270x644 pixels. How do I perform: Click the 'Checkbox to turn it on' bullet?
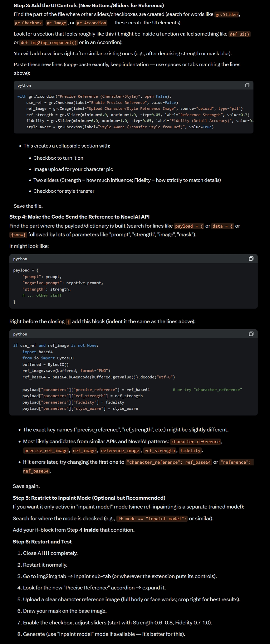point(58,158)
